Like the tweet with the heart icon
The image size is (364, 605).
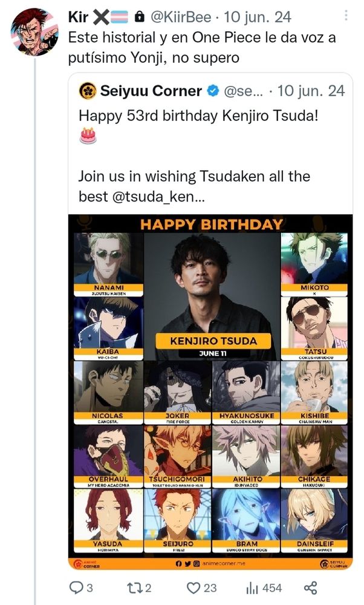pos(193,587)
